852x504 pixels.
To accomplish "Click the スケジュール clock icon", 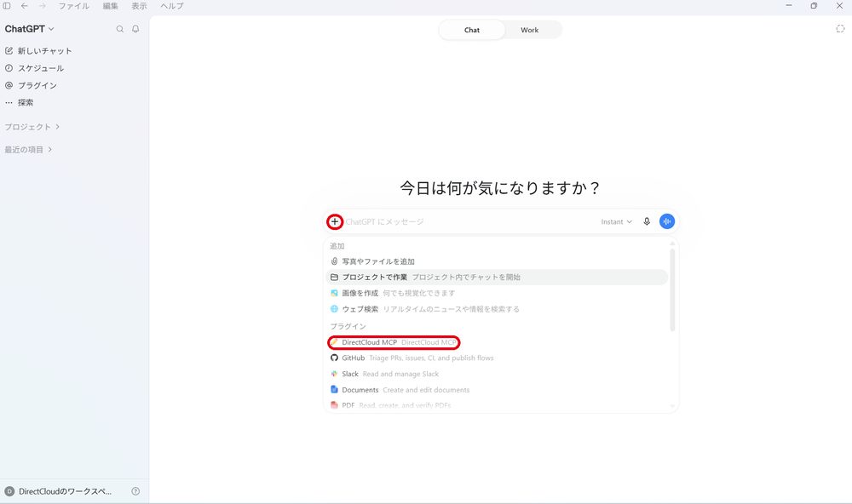I will click(9, 68).
